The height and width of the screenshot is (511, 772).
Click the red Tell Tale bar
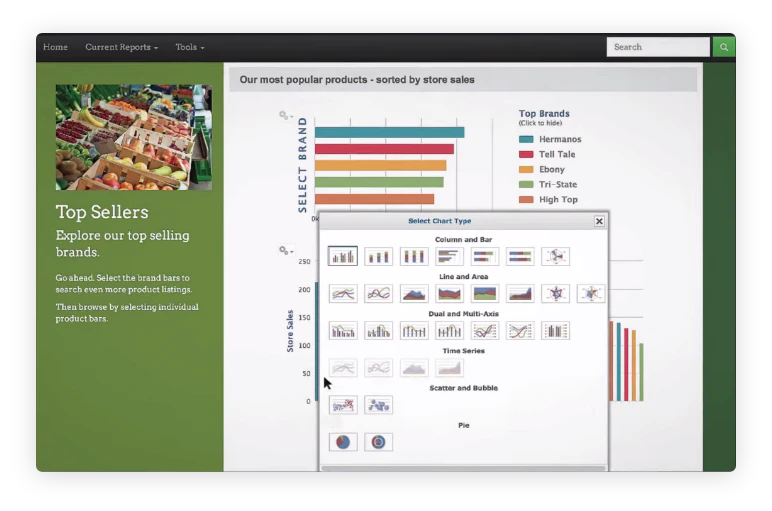point(385,149)
